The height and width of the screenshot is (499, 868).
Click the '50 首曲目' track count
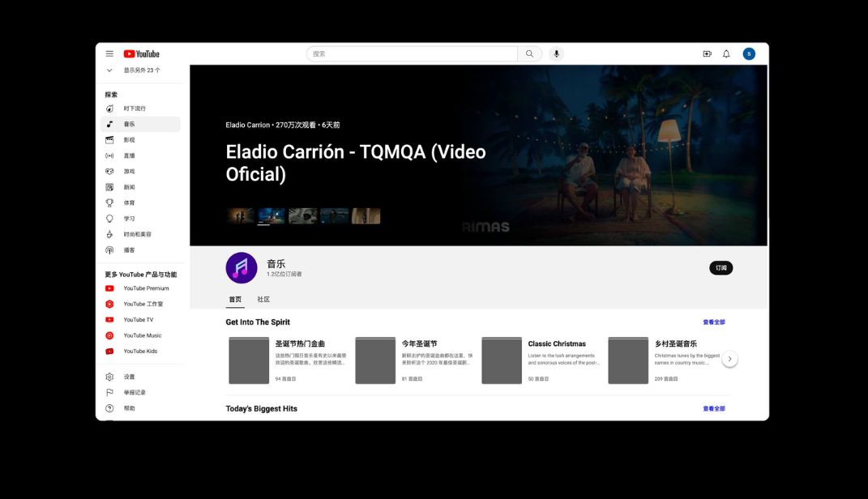tap(538, 379)
